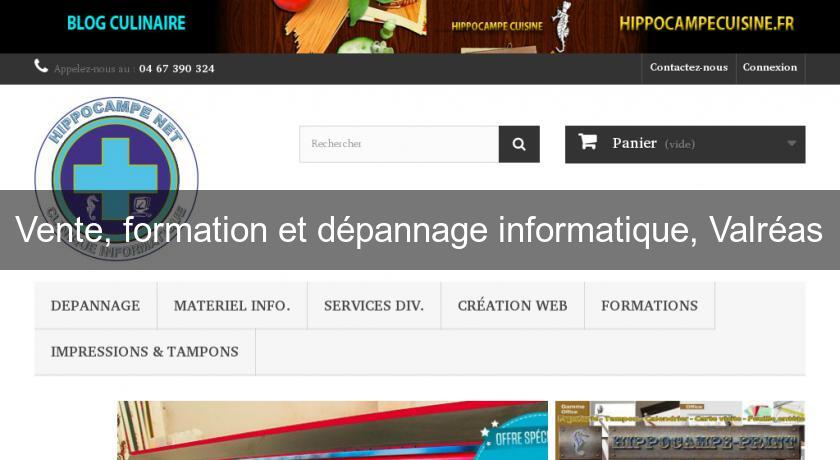Click the Hippocampe Net round logo
This screenshot has width=840, height=460.
(x=116, y=178)
